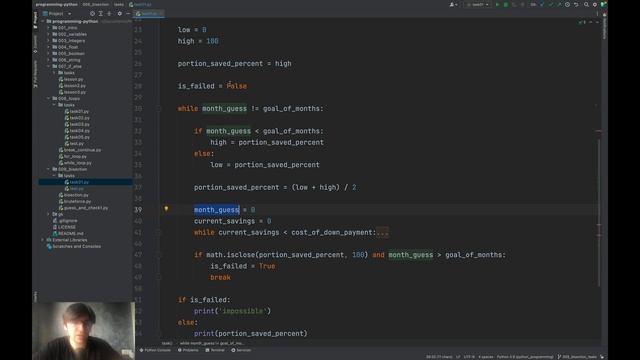Expand the folded while block ellipsis
Screen dimensions: 640x360
click(382, 233)
